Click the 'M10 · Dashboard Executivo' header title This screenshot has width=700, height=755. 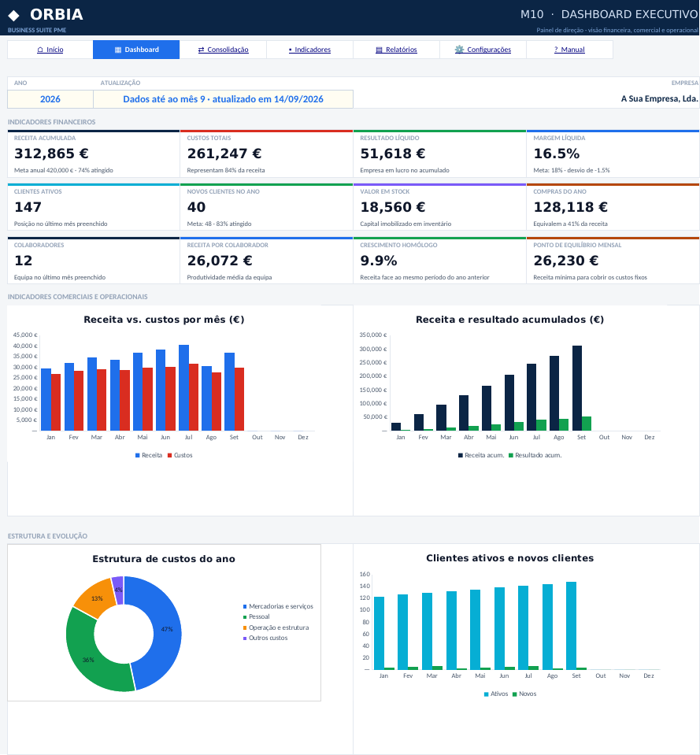point(609,14)
